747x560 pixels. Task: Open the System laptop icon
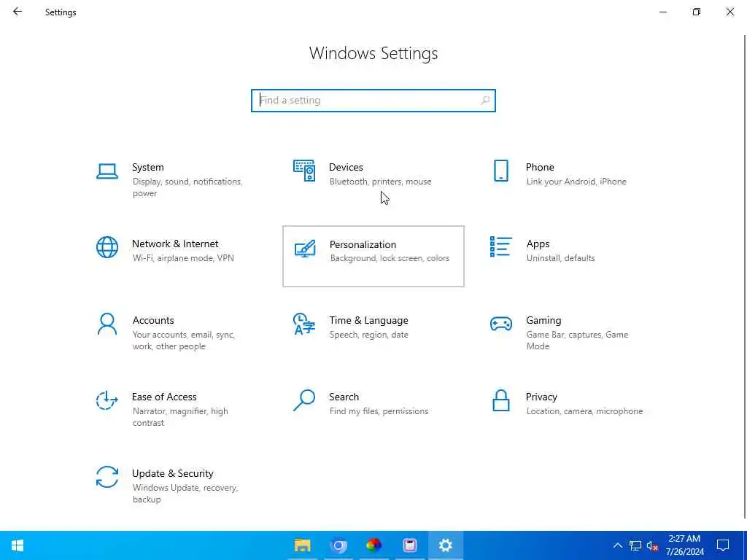(x=107, y=171)
